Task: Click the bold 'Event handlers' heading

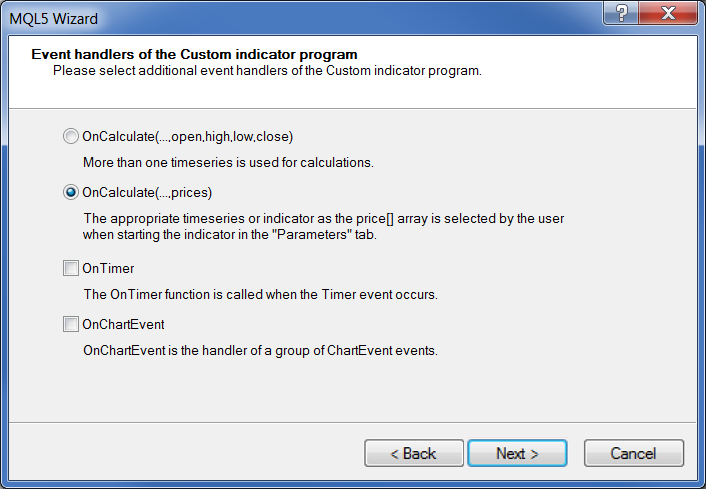Action: tap(194, 54)
